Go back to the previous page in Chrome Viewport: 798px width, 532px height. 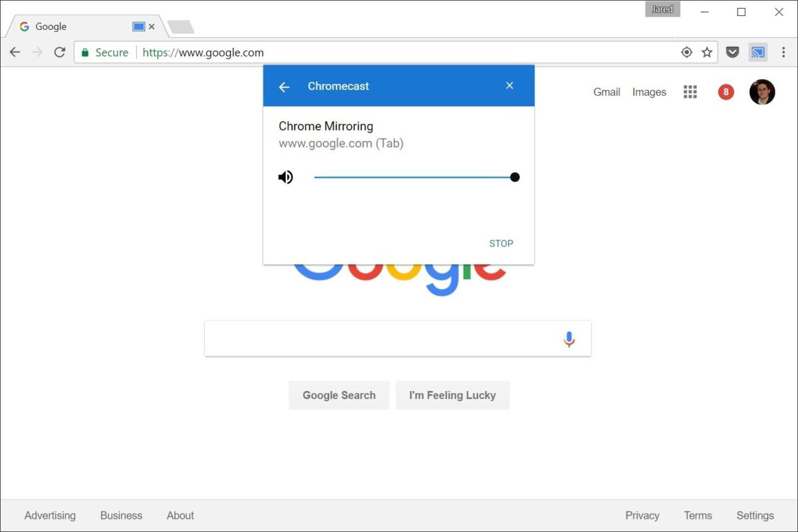[15, 52]
